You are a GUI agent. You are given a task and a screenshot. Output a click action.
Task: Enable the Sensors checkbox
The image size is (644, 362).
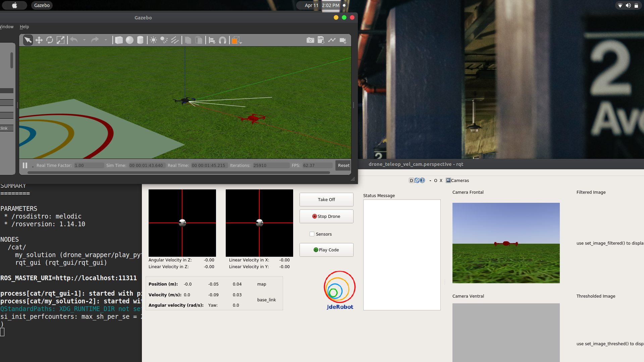coord(312,234)
